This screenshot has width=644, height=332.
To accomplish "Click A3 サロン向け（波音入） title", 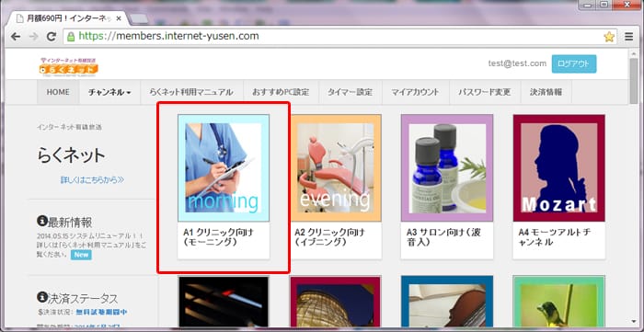I will coord(443,237).
